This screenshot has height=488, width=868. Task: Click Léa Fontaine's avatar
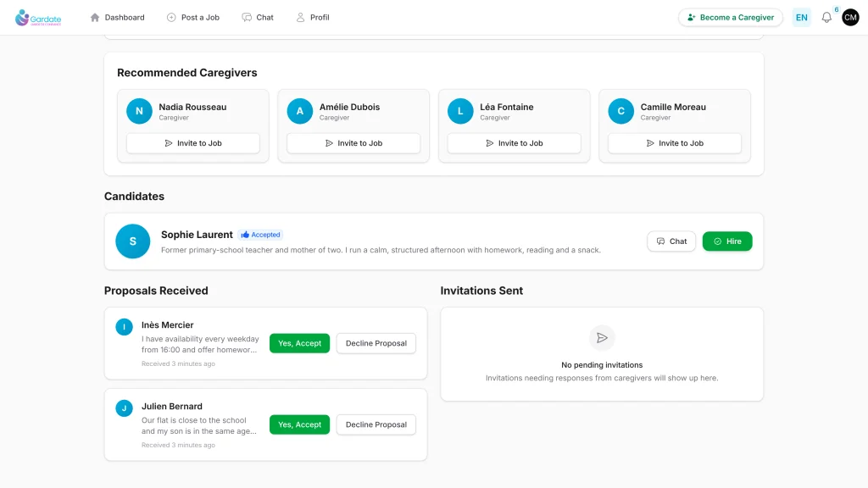tap(460, 111)
